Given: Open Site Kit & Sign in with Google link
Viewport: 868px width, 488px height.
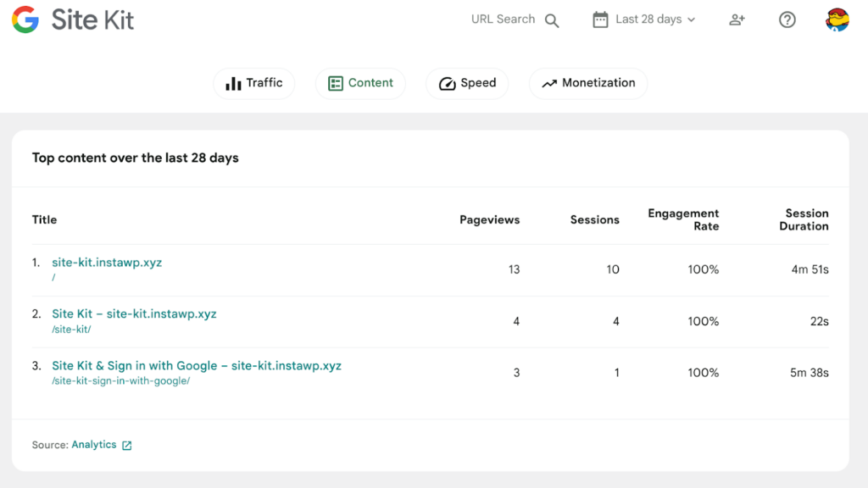Looking at the screenshot, I should [197, 366].
